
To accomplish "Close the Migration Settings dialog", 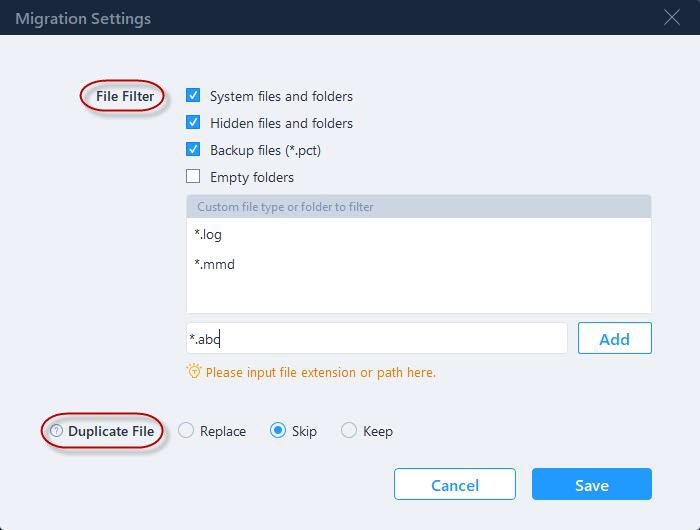I will 672,17.
